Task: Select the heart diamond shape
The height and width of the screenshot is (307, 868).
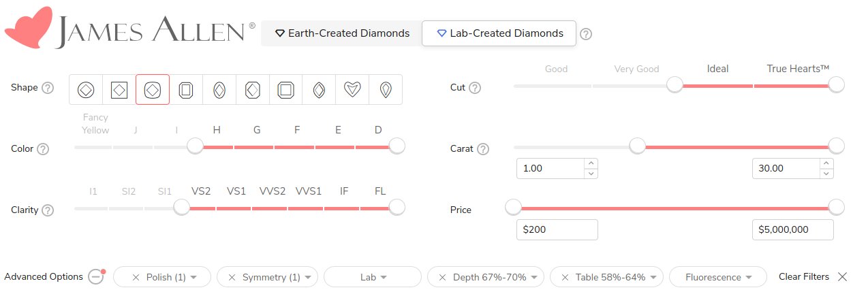Action: [x=352, y=90]
